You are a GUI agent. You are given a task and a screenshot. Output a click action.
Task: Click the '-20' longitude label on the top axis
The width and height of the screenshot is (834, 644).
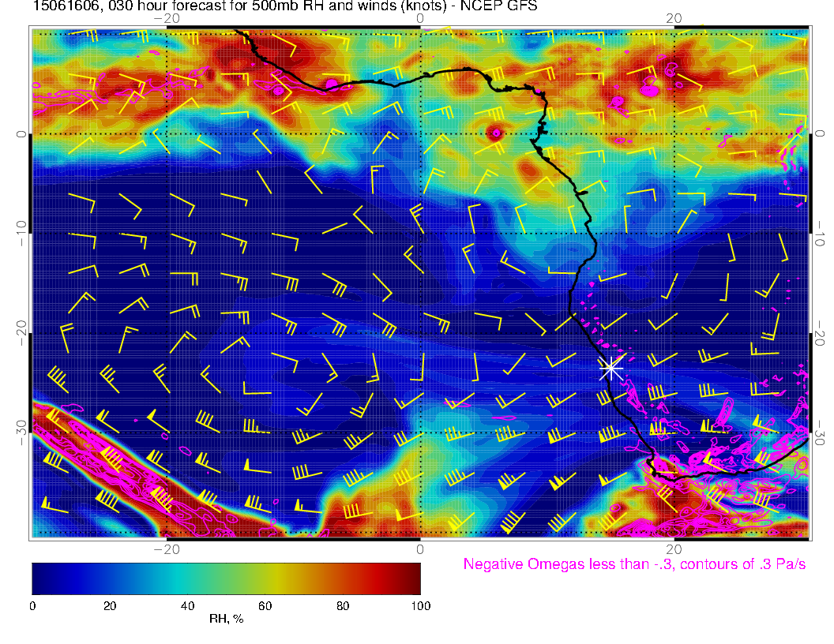click(x=167, y=18)
